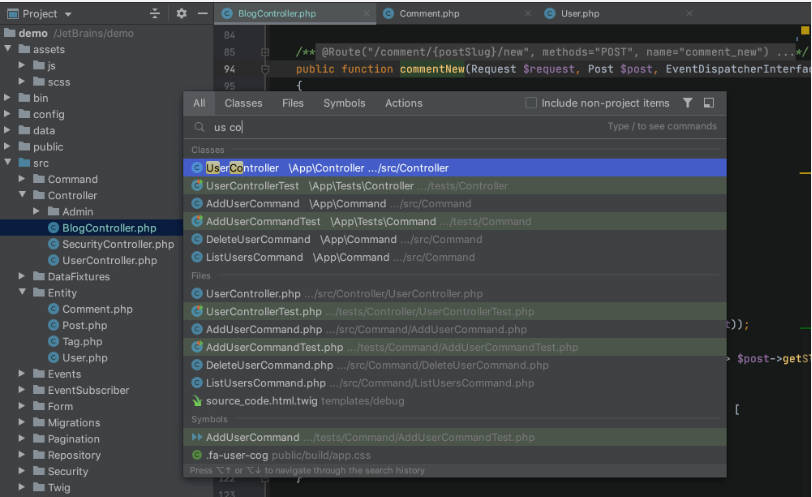Open UserControllerTest.php file result

455,312
